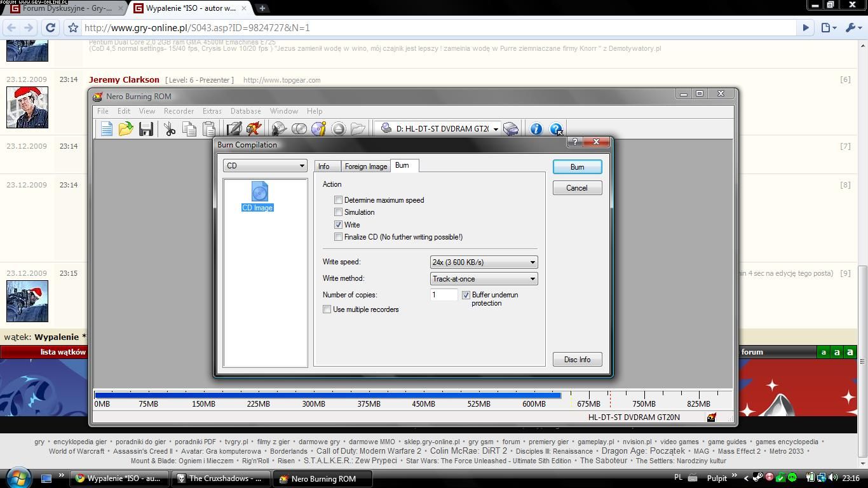868x488 pixels.
Task: Click the Disc Info button
Action: pyautogui.click(x=577, y=360)
